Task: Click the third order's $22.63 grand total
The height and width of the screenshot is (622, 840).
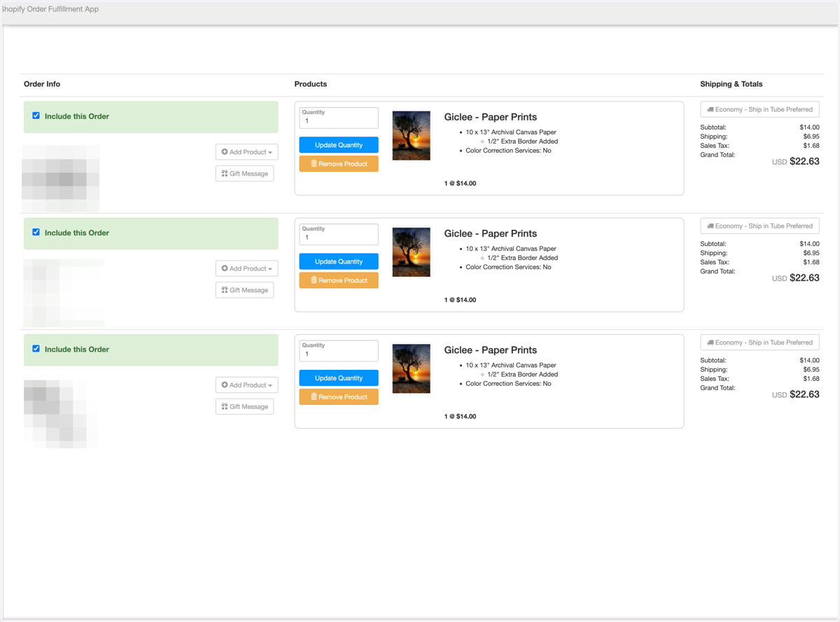Action: point(804,394)
